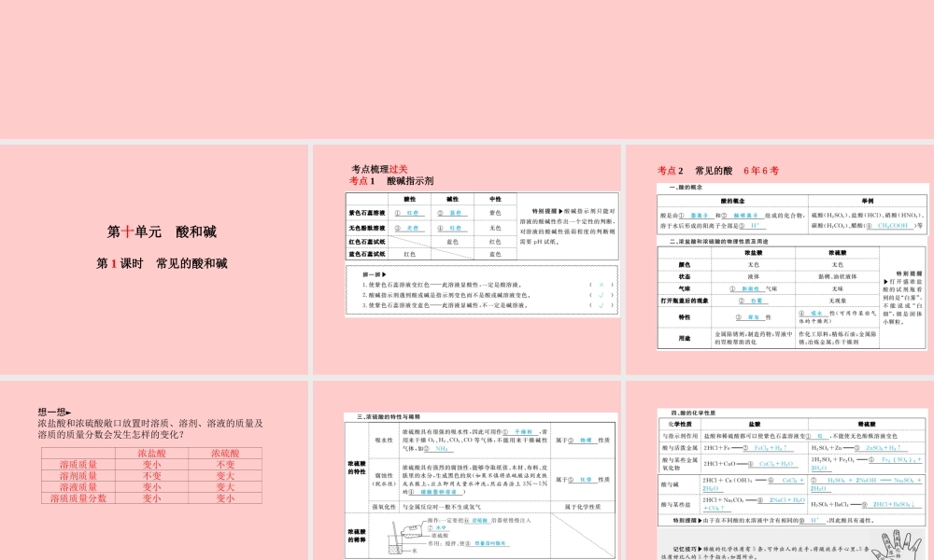The height and width of the screenshot is (560, 934).
Task: Click the heading '考点梳理过关'
Action: pos(379,169)
